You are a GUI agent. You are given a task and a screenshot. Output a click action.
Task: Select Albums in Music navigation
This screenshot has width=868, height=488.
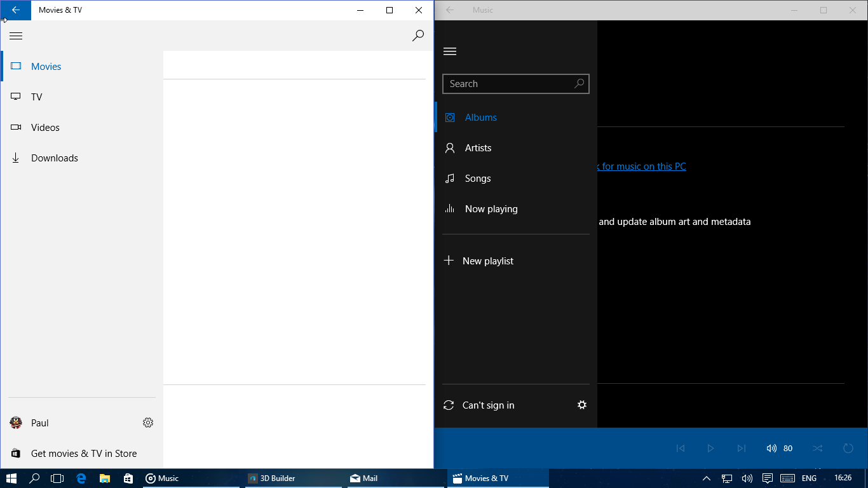click(516, 118)
